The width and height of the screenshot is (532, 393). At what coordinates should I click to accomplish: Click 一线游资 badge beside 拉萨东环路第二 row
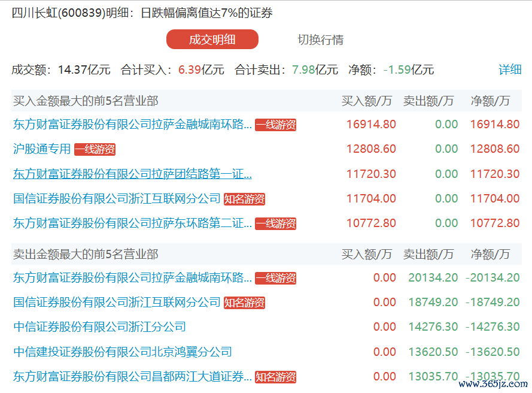(275, 223)
